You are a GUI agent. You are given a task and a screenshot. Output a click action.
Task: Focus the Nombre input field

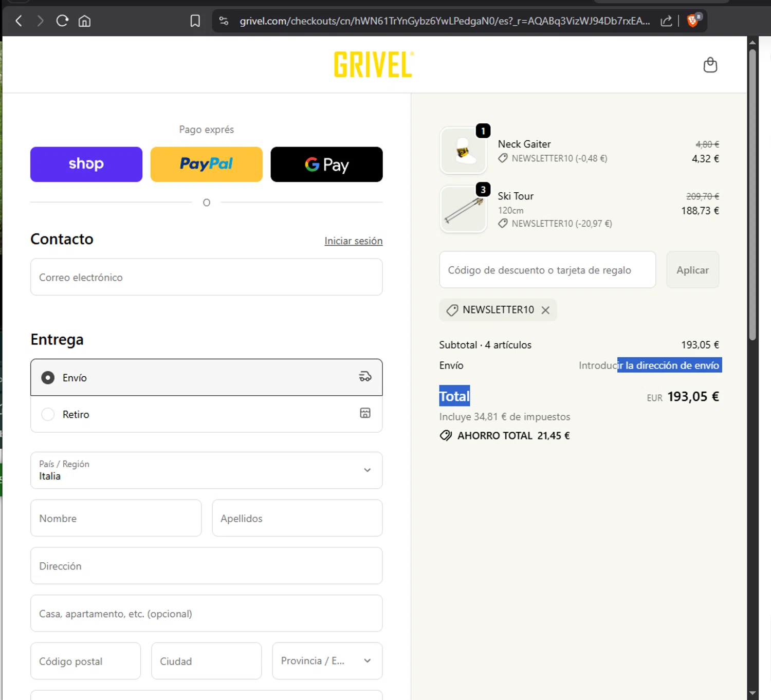click(116, 518)
